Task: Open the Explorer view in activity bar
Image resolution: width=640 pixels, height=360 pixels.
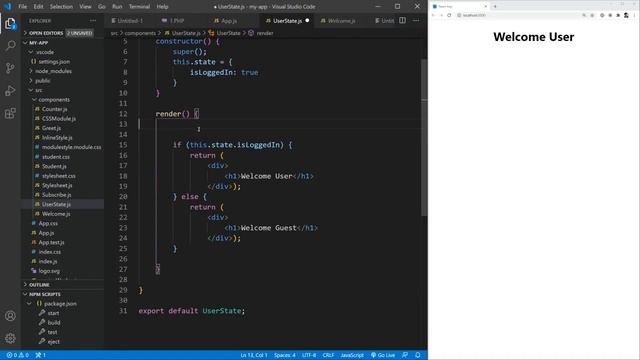Action: pos(10,24)
